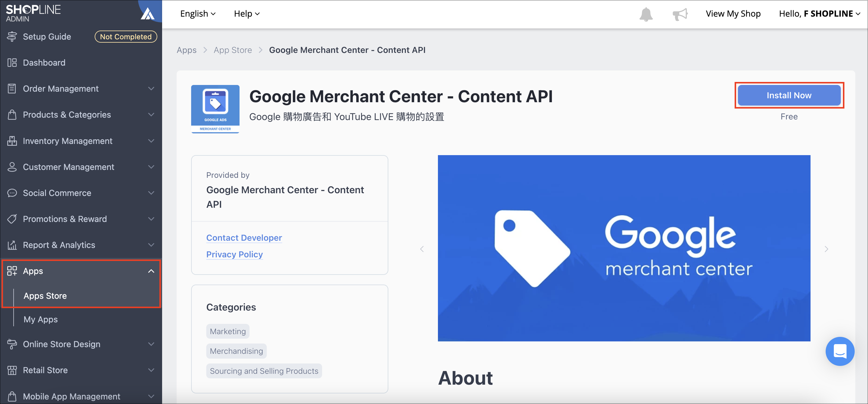Expand the Products & Categories menu
This screenshot has height=404, width=868.
tap(151, 115)
